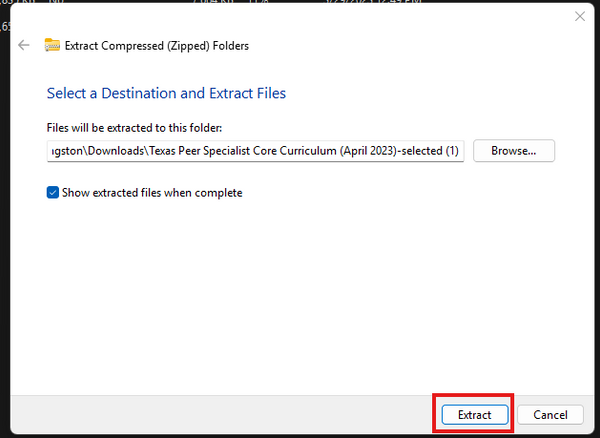Click the zipped folder icon beside the title
Image resolution: width=600 pixels, height=438 pixels.
[52, 45]
